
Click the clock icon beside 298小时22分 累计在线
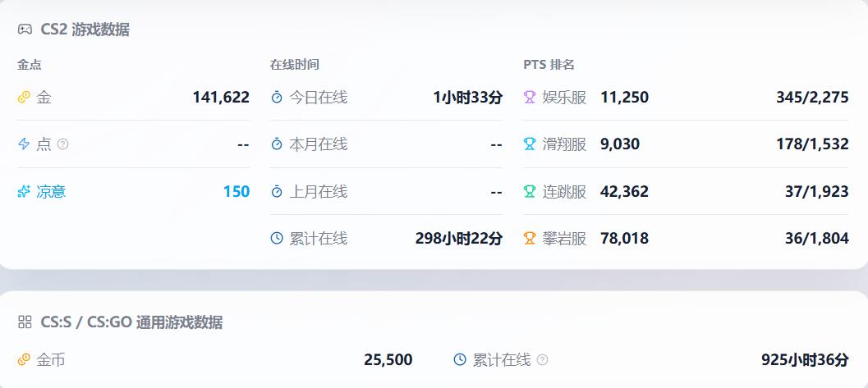pyautogui.click(x=277, y=238)
